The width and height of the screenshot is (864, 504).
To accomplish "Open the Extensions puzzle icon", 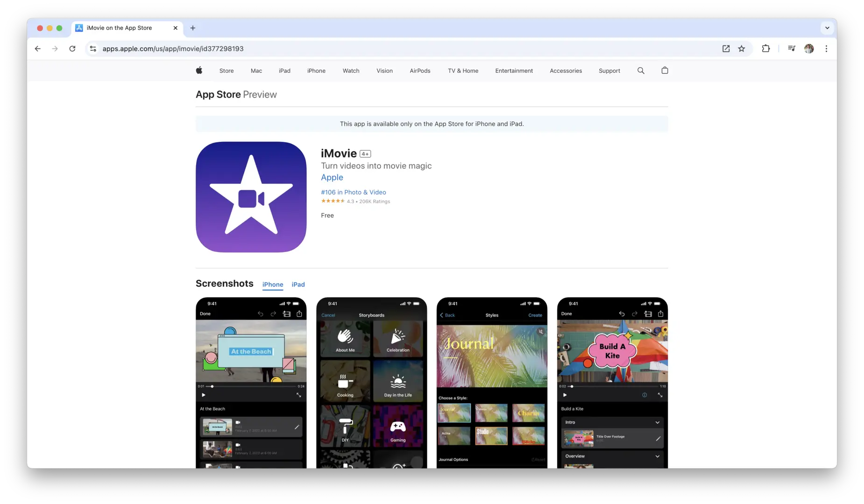I will (766, 49).
